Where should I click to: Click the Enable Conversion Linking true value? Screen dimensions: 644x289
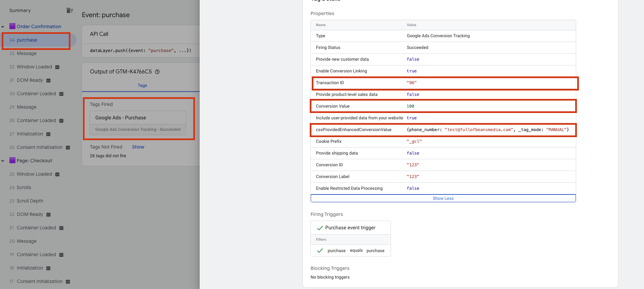click(x=412, y=71)
